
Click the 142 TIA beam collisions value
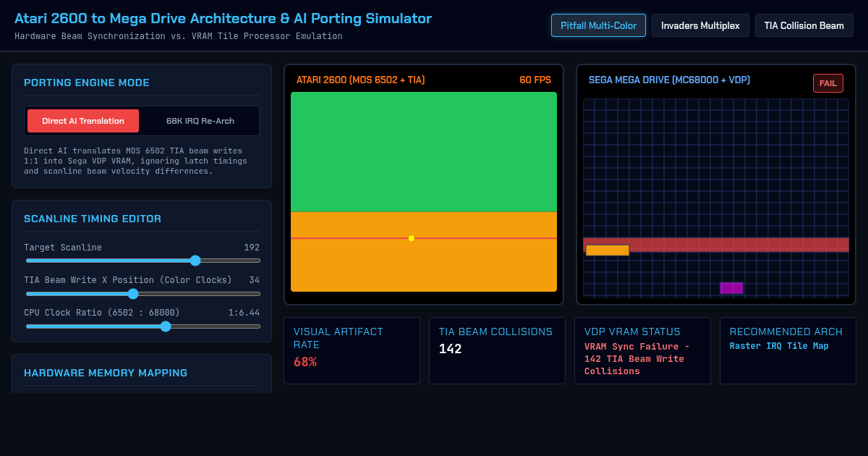click(450, 349)
